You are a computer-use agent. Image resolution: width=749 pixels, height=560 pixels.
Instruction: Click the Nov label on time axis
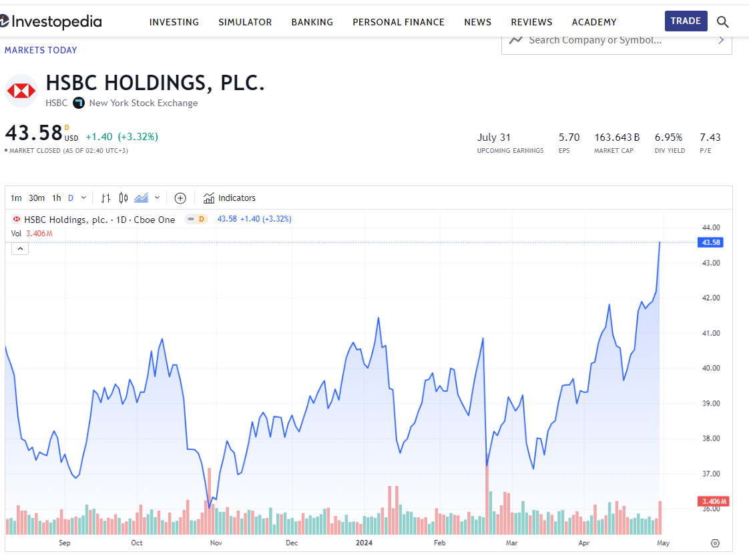pyautogui.click(x=216, y=543)
